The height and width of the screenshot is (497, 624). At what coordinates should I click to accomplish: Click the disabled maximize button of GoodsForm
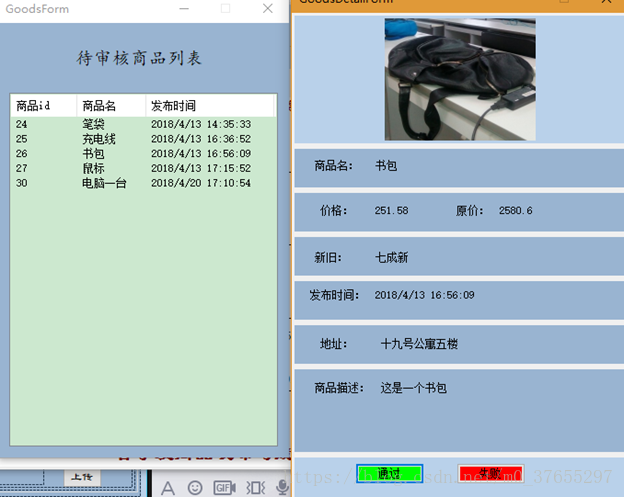(x=225, y=8)
